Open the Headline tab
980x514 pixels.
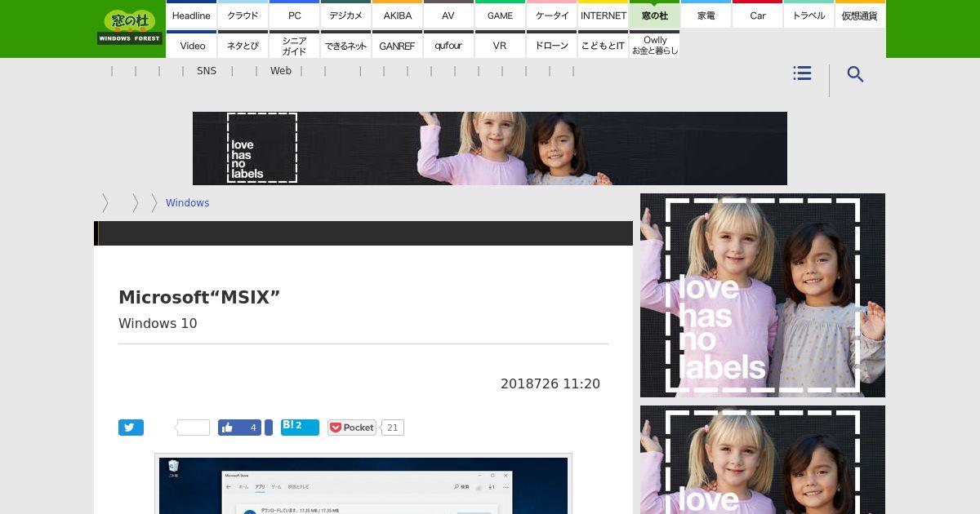coord(191,15)
